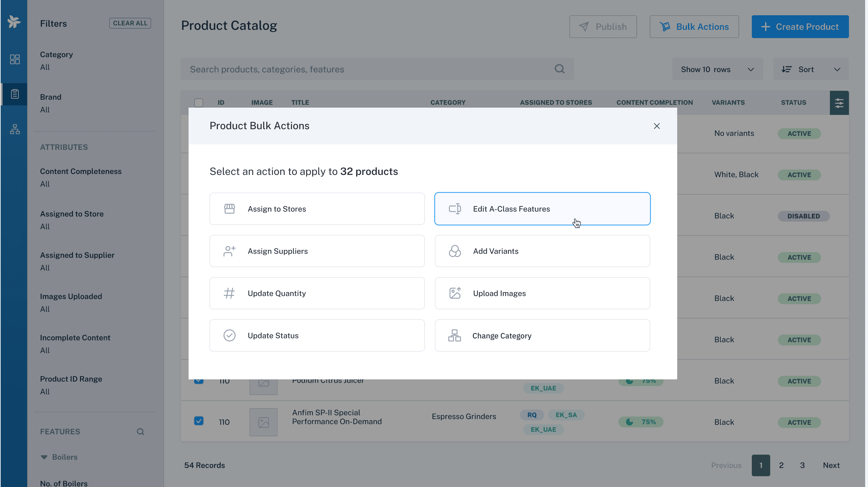Click the Features search icon
Screen dimensions: 868x487
tap(140, 432)
